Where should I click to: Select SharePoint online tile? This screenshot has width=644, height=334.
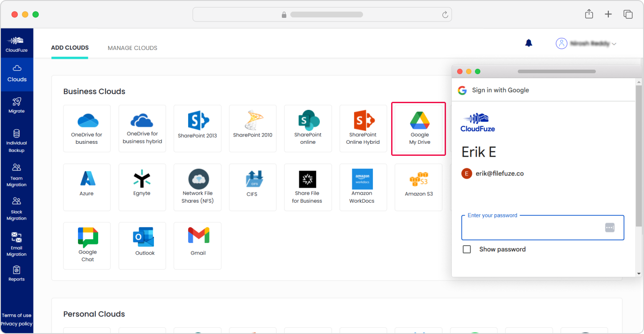[308, 129]
